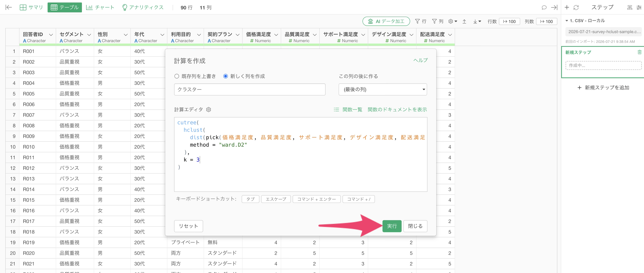Viewport: 644px width, 273px height.
Task: Collapse the CSV data source step
Action: [x=567, y=21]
